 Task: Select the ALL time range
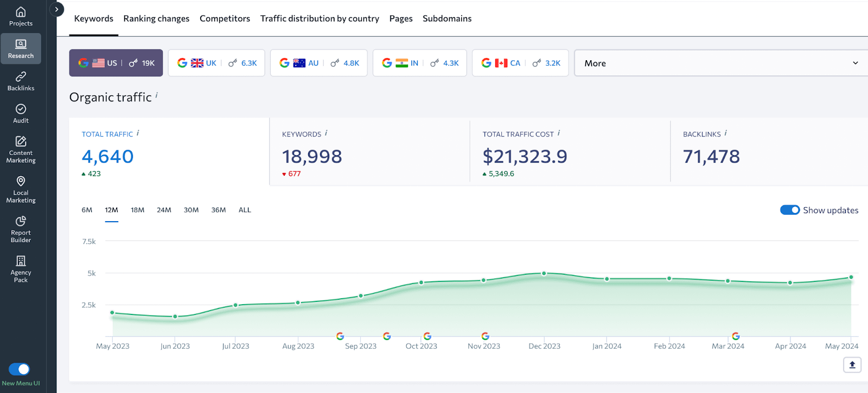(x=245, y=210)
